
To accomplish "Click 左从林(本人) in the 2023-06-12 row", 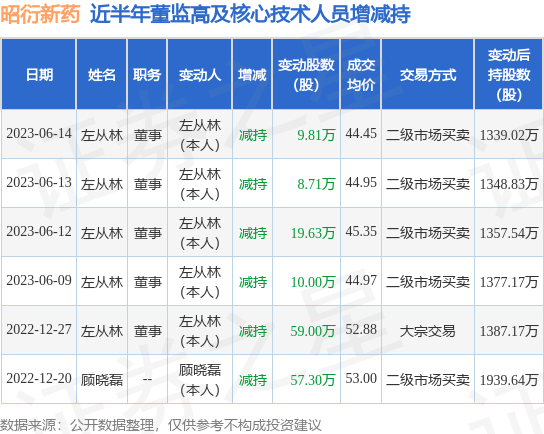I will point(200,233).
